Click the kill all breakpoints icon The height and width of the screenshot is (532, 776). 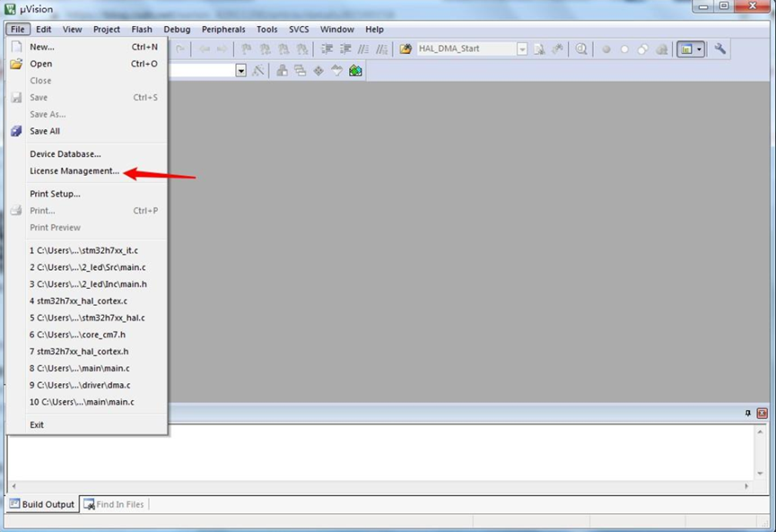click(662, 49)
